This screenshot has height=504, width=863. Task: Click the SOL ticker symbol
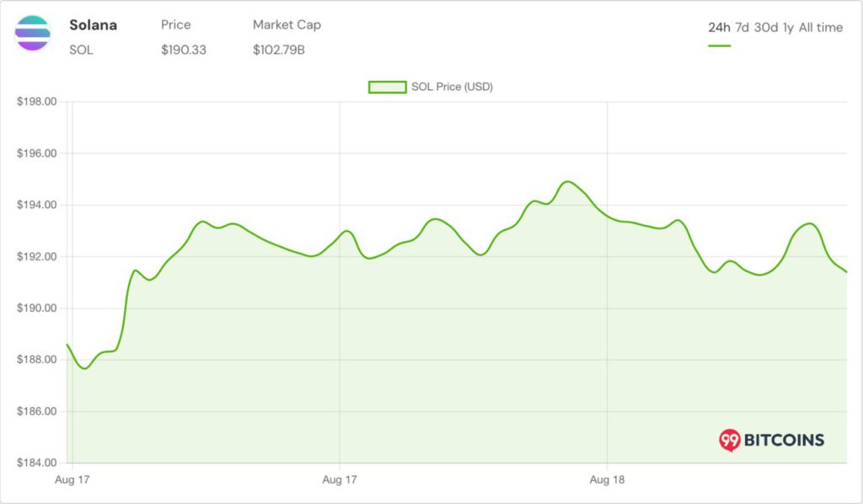[81, 50]
